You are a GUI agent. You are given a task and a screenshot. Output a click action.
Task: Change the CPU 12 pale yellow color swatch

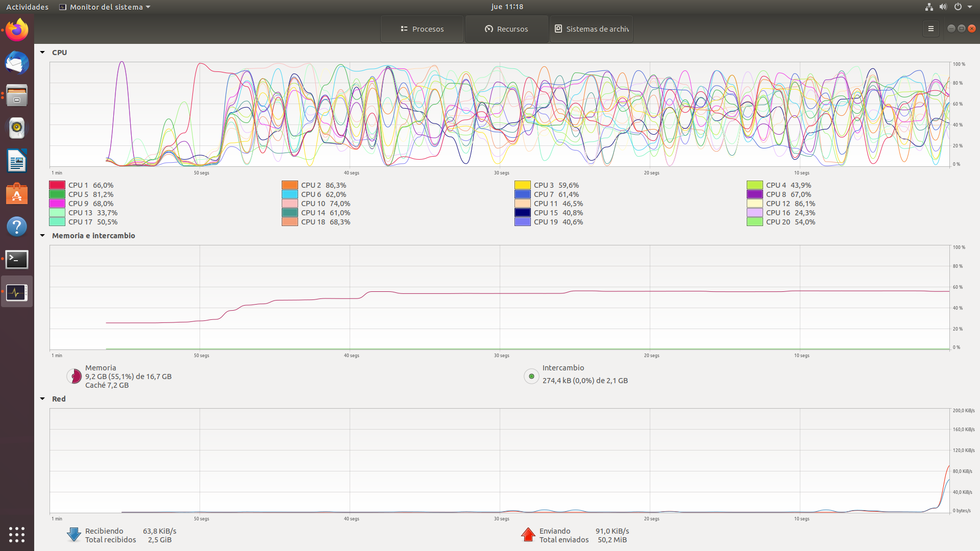click(x=754, y=204)
